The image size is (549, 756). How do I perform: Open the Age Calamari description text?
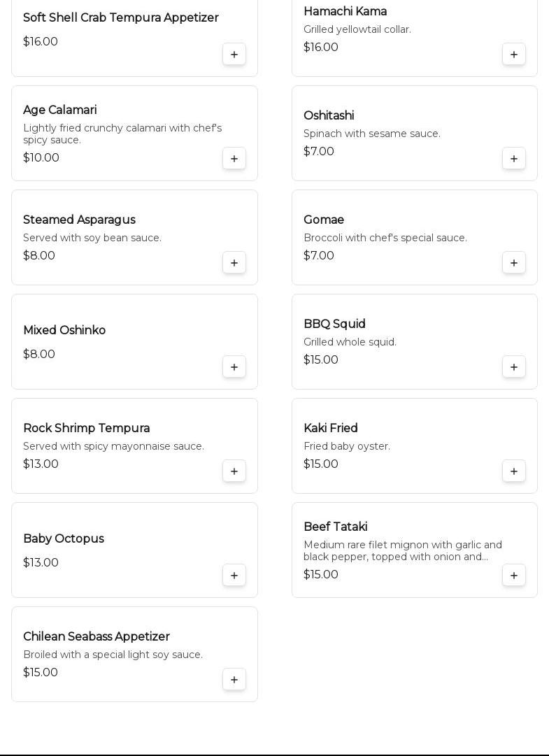pyautogui.click(x=122, y=134)
